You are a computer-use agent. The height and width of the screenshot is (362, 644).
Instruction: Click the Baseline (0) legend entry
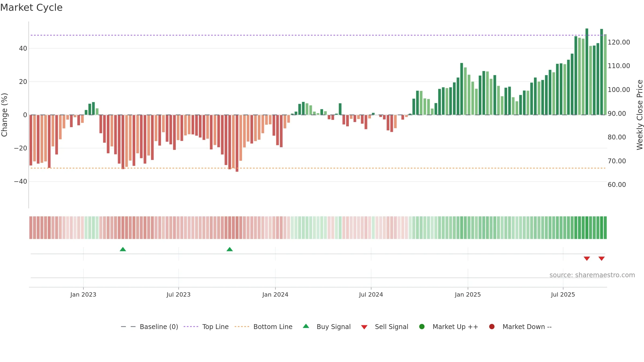pyautogui.click(x=149, y=327)
